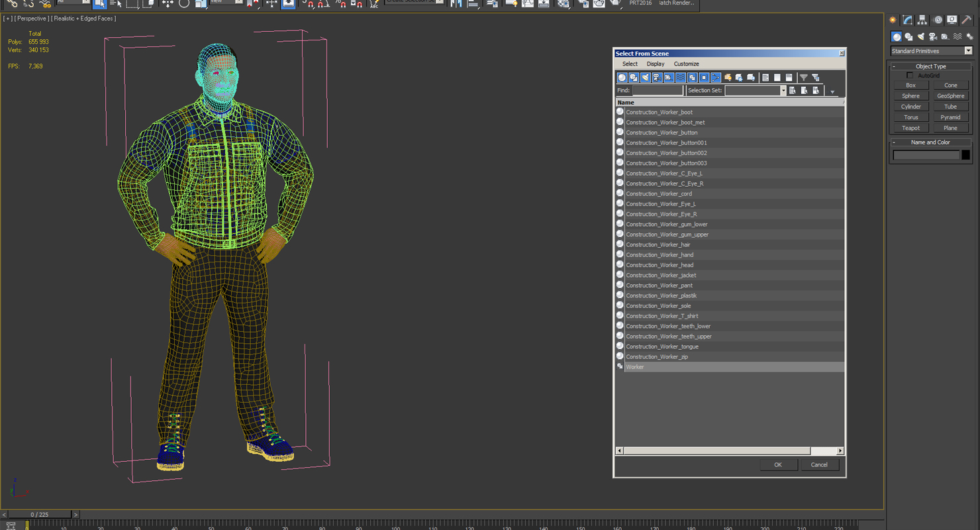Select Helpers category in Create panel

click(x=945, y=37)
